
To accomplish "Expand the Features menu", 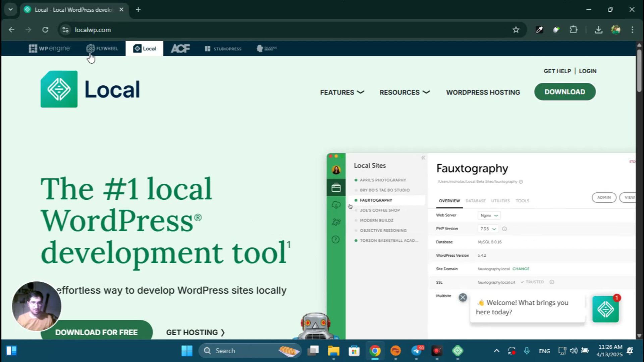I will pyautogui.click(x=342, y=92).
